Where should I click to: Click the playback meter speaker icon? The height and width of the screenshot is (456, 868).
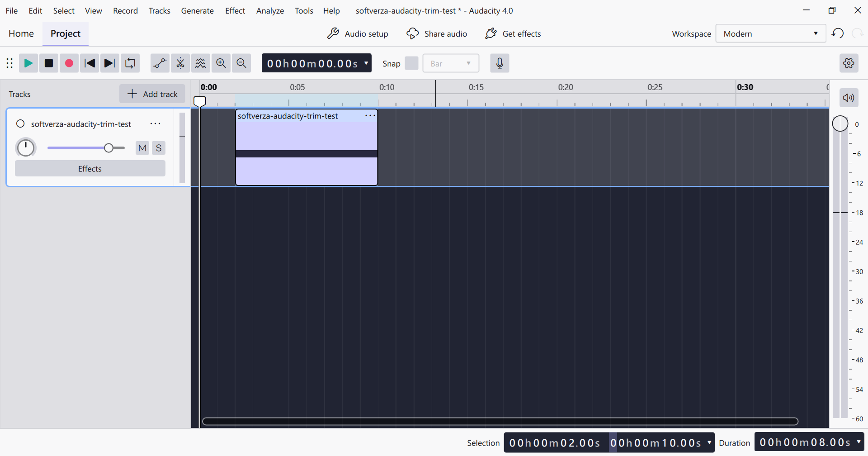849,98
